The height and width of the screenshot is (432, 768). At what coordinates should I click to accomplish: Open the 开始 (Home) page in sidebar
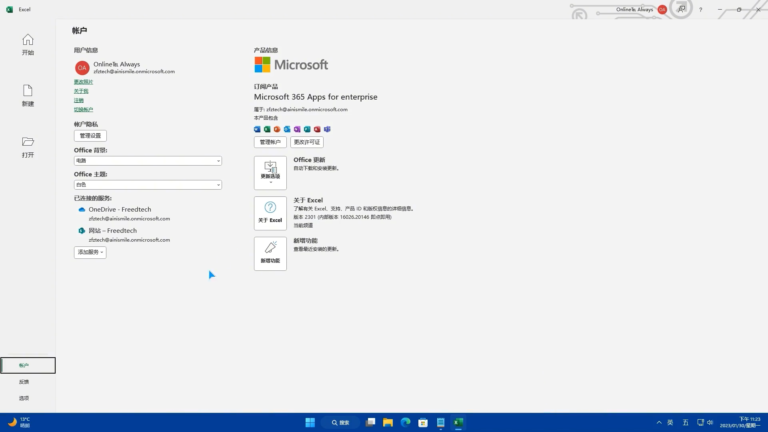(x=28, y=44)
